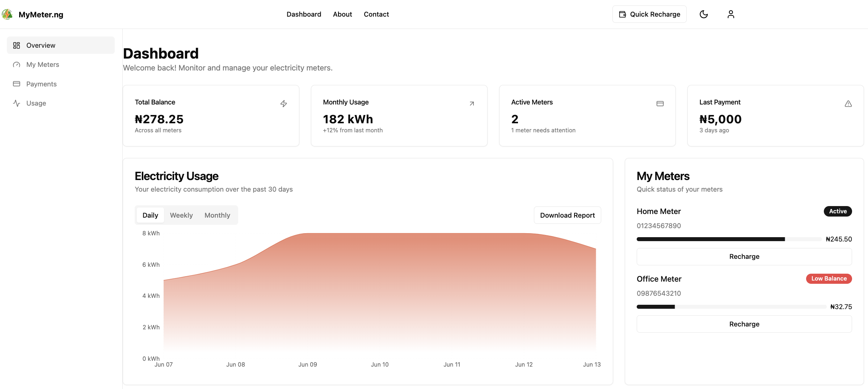Viewport: 868px width, 389px height.
Task: Click the warning icon on Last Payment card
Action: coord(848,104)
